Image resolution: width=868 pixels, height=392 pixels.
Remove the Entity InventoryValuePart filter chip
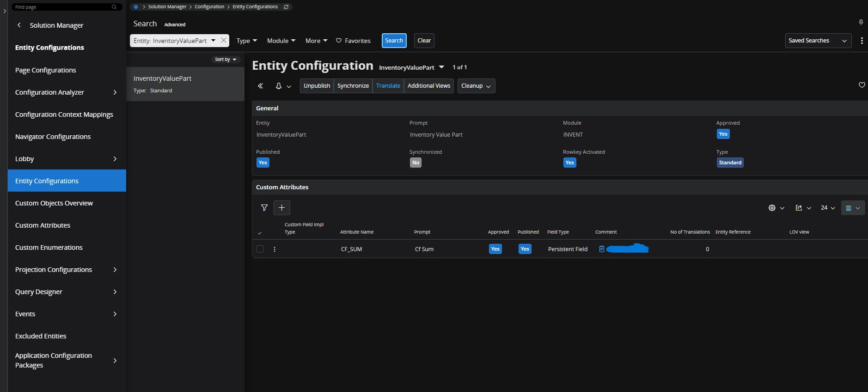pyautogui.click(x=224, y=40)
